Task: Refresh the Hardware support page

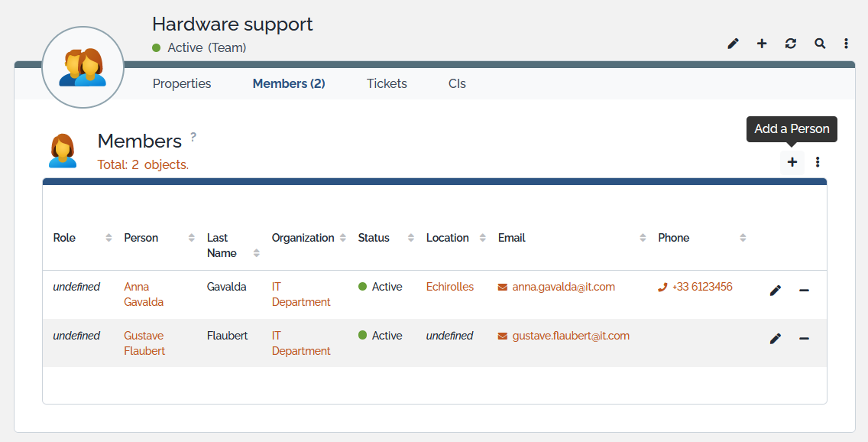Action: tap(791, 44)
